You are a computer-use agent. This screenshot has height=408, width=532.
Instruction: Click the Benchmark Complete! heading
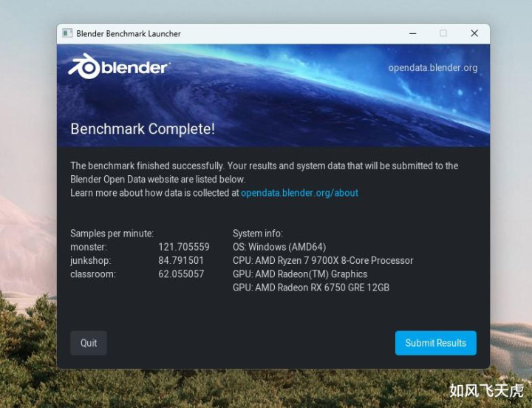[x=143, y=129]
